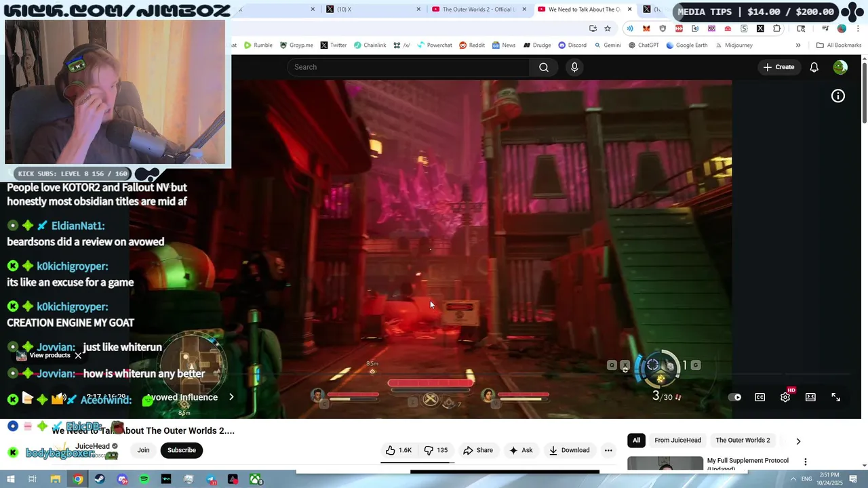The height and width of the screenshot is (488, 868).
Task: Select the From JuiceHead filter chip
Action: [677, 441]
